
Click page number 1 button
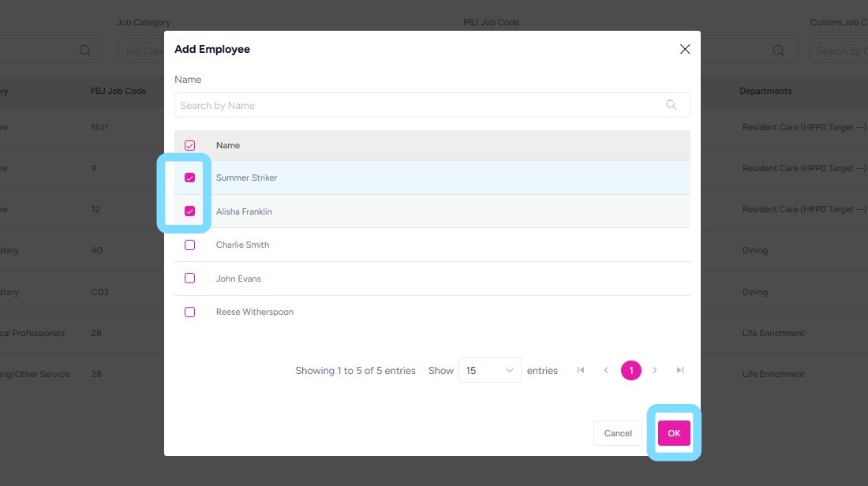[631, 370]
